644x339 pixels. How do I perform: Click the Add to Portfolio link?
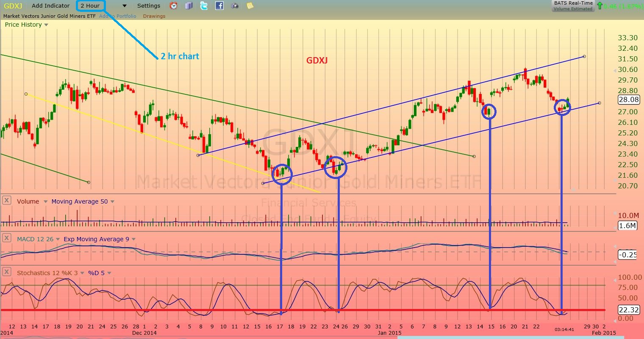[x=118, y=16]
